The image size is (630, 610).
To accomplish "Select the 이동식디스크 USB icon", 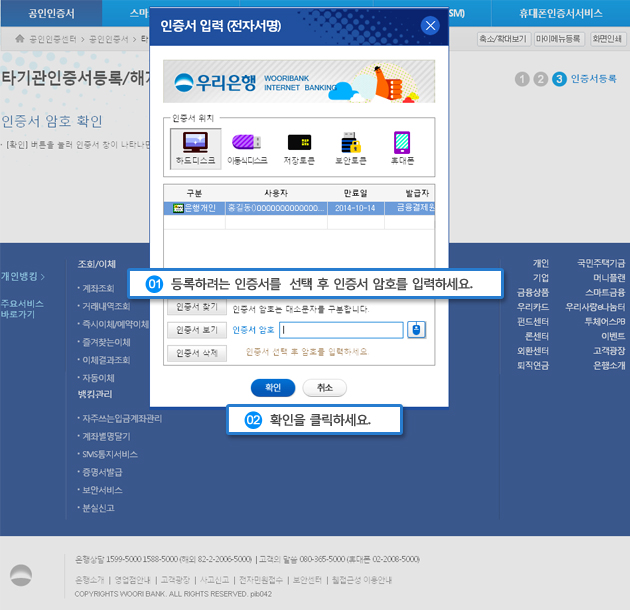I will pos(247,149).
